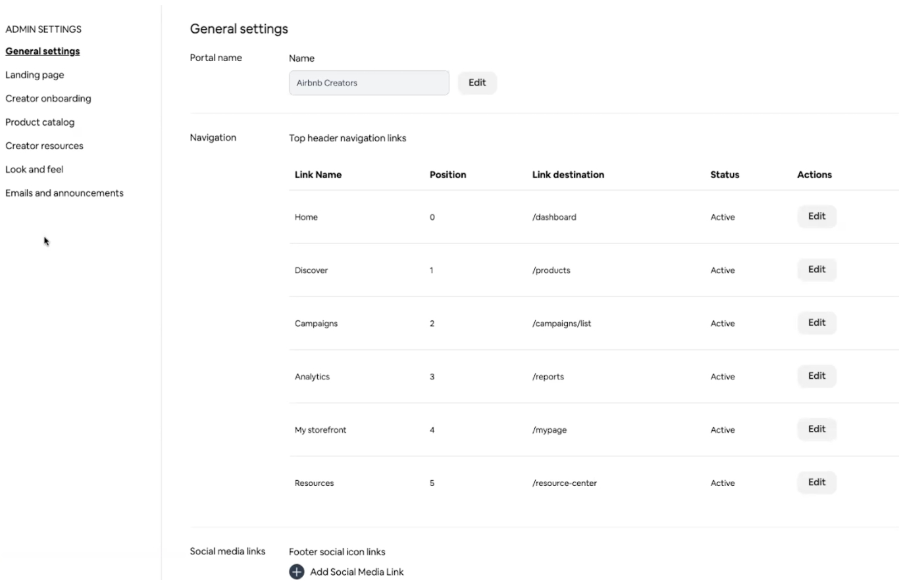Edit the Resources navigation link
Viewport: 899px width, 588px height.
coord(816,483)
